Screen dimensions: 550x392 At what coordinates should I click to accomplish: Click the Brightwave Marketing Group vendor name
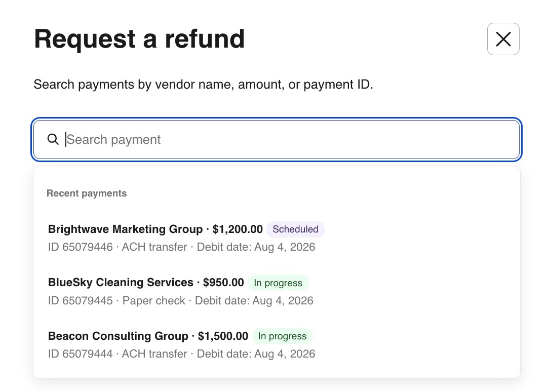(125, 229)
